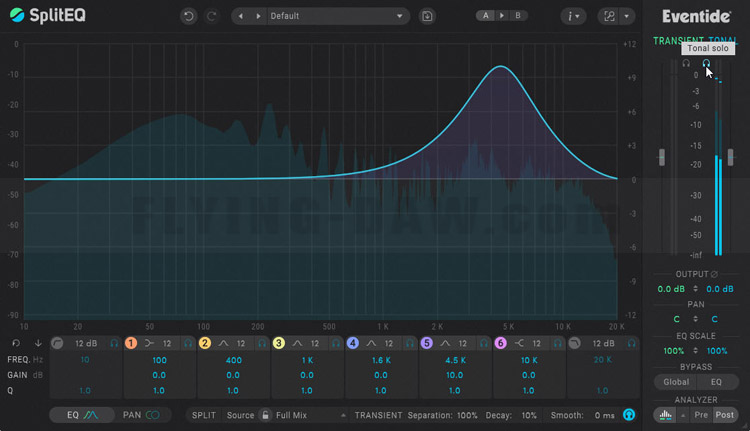
Task: Change band 3 peak filter shape
Action: (x=298, y=343)
